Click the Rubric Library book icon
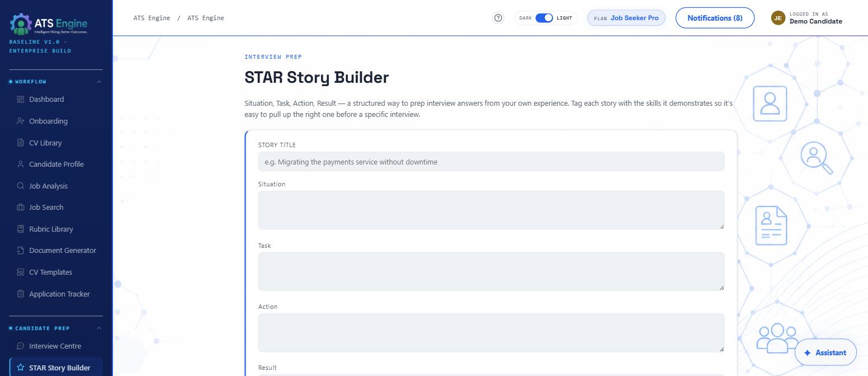 pyautogui.click(x=21, y=229)
